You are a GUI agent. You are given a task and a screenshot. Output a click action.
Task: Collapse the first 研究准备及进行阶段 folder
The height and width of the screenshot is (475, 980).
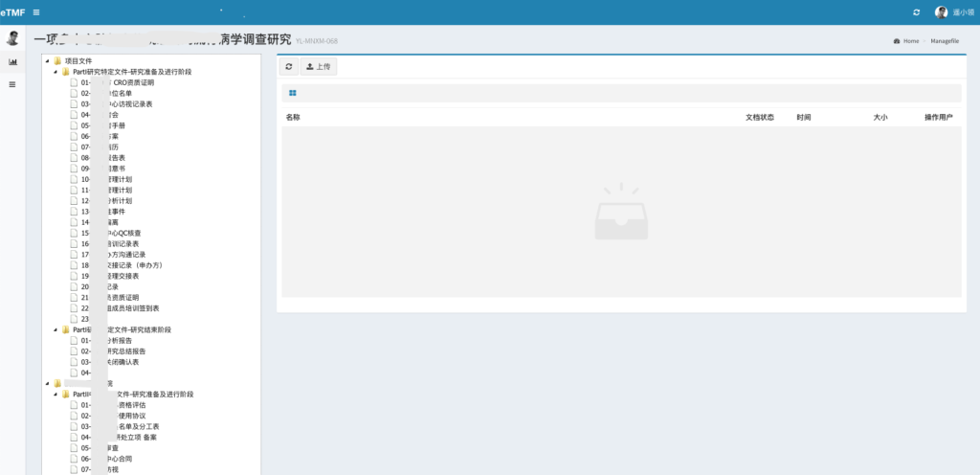[56, 72]
